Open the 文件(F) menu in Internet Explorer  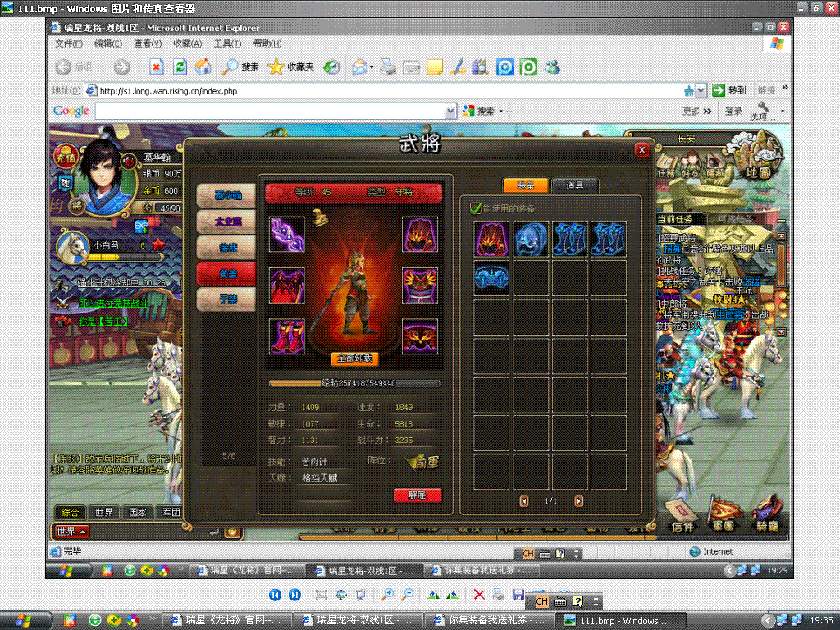pyautogui.click(x=69, y=43)
